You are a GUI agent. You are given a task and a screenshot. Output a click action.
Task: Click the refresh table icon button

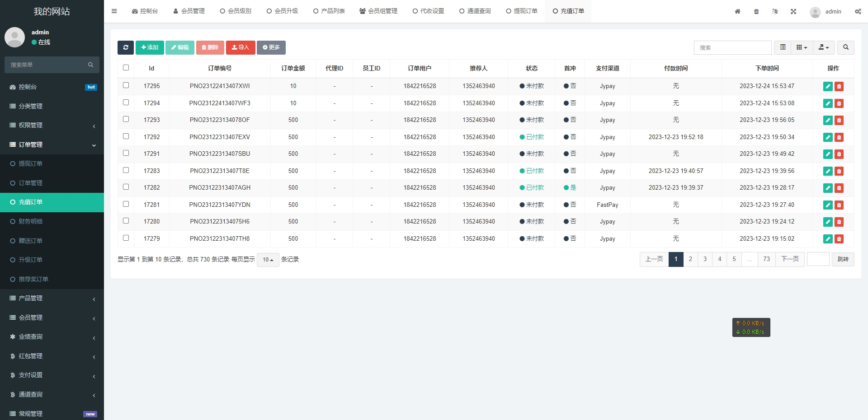pyautogui.click(x=126, y=47)
